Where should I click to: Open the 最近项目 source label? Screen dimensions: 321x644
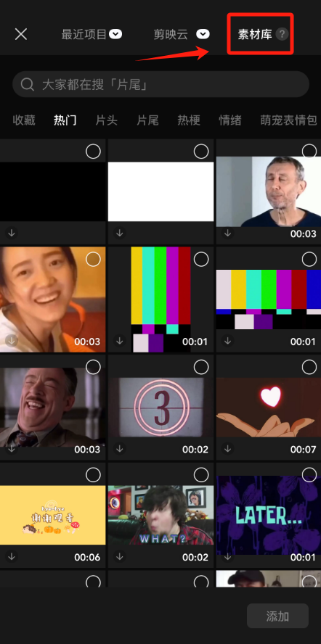click(x=84, y=35)
